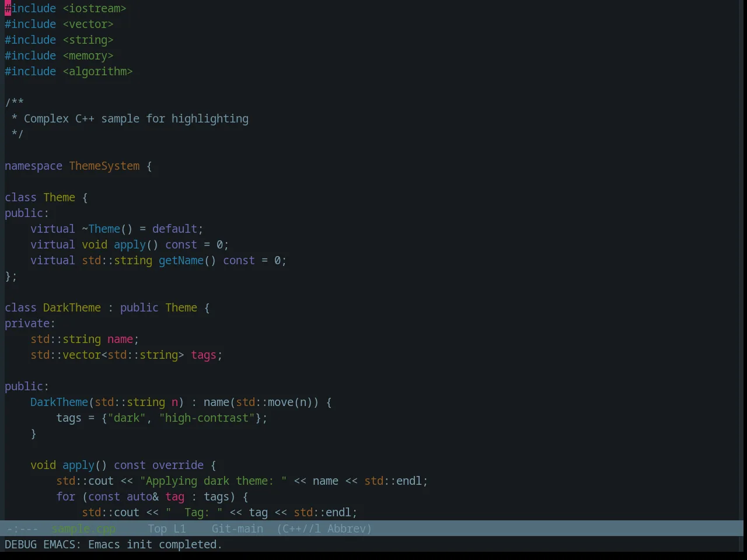Click the 'override' keyword
Image resolution: width=747 pixels, height=560 pixels.
178,466
